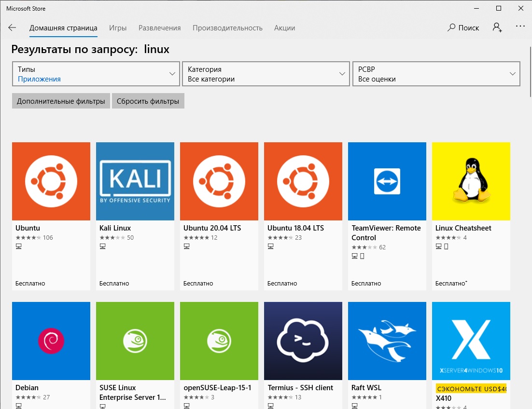
Task: Open the Linux Cheatsheet penguin logo
Action: (x=471, y=181)
